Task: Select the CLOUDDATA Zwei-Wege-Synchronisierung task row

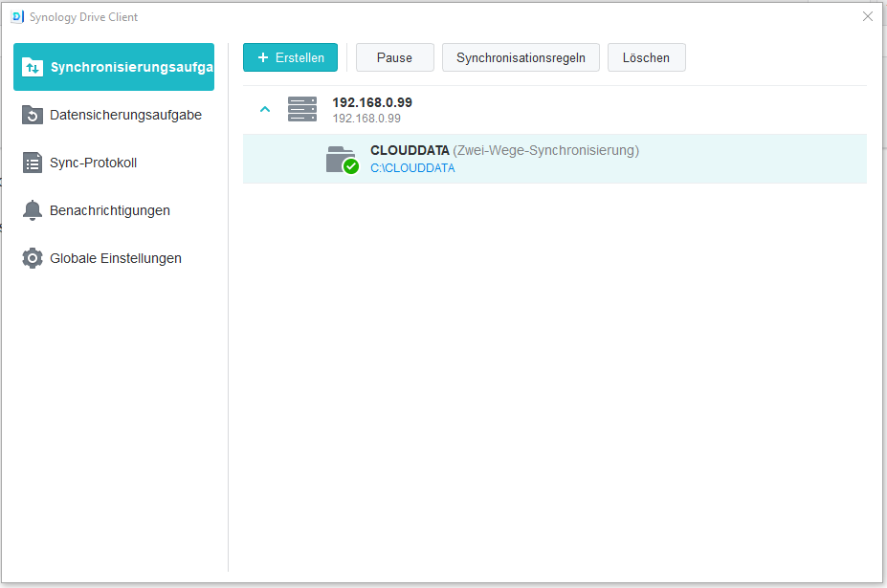Action: 554,159
